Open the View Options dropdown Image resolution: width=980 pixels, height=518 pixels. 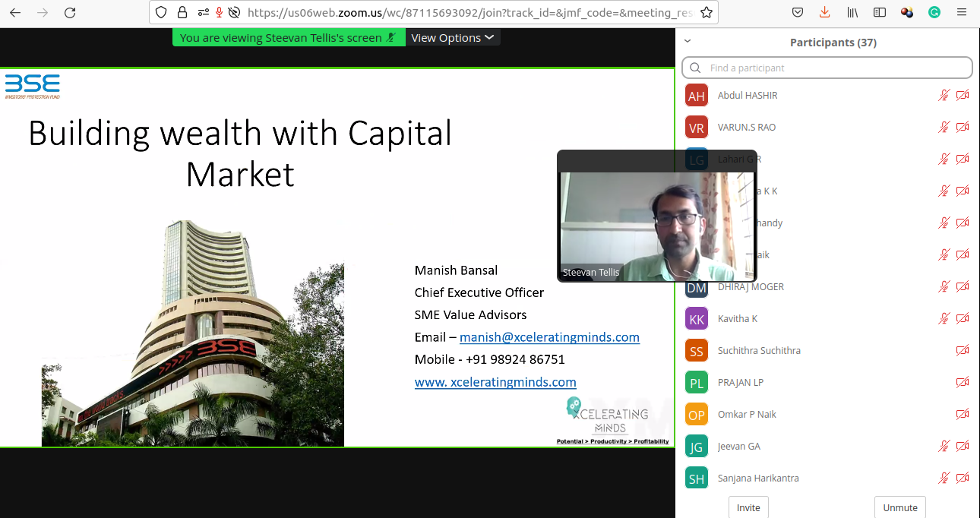coord(453,38)
